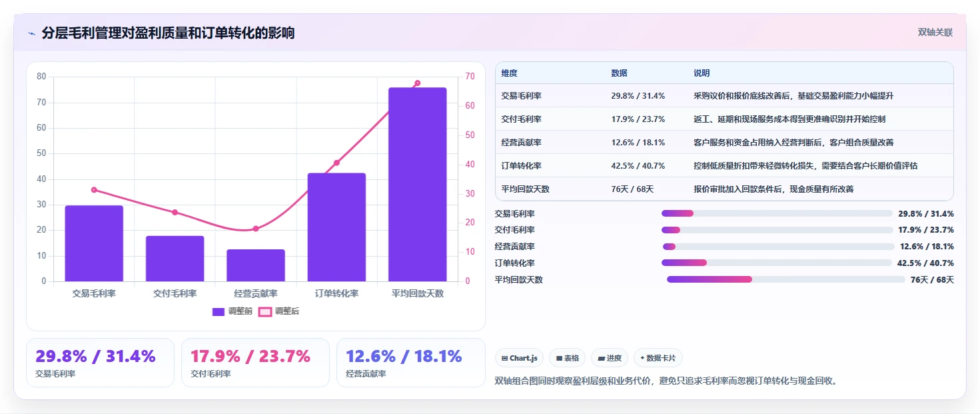
Task: Click description starting with 采购议价和报价底线
Action: pos(793,96)
